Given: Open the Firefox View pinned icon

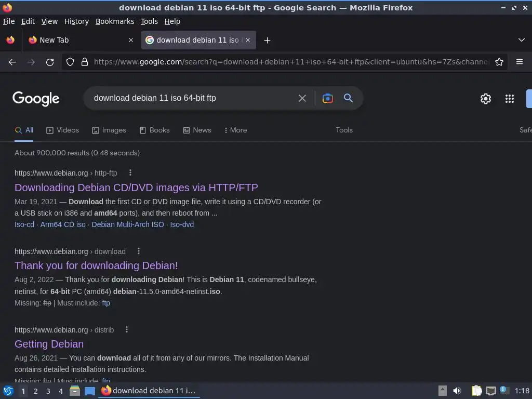Looking at the screenshot, I should pyautogui.click(x=10, y=40).
